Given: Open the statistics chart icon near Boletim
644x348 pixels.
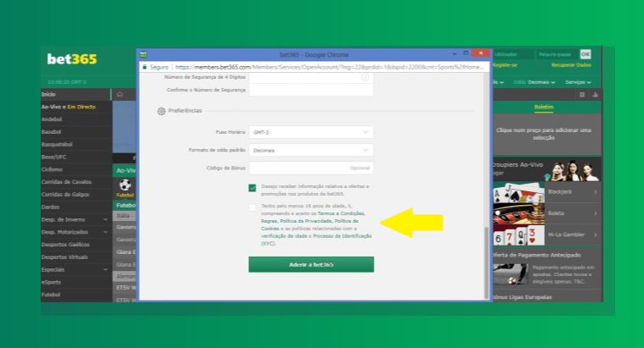Looking at the screenshot, I should [x=595, y=95].
